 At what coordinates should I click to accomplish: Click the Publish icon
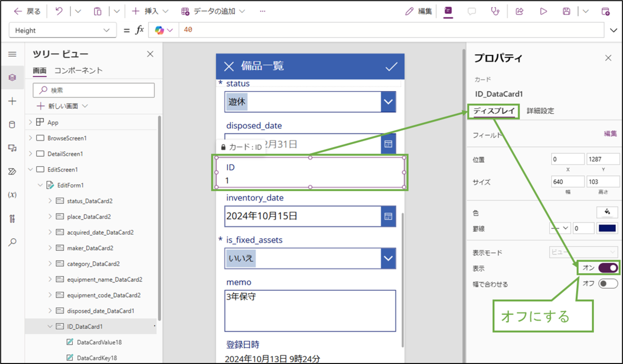tap(605, 11)
